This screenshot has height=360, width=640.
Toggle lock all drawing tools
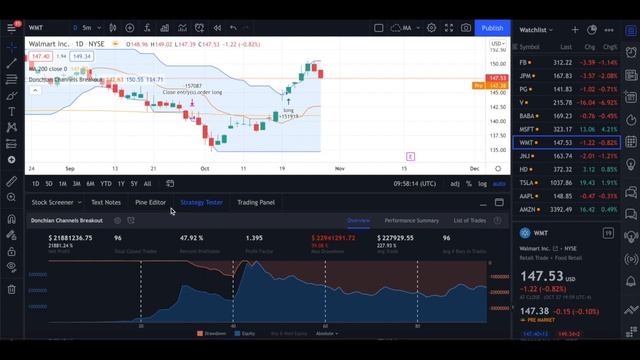click(x=11, y=251)
